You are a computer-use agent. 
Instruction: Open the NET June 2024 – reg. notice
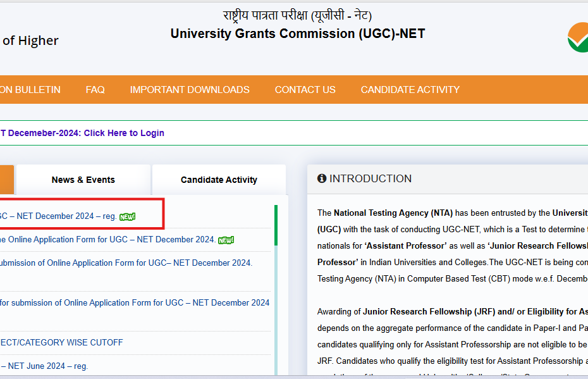44,366
